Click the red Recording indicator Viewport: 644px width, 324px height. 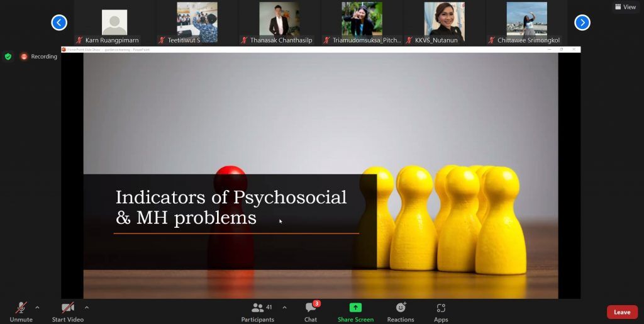coord(39,57)
